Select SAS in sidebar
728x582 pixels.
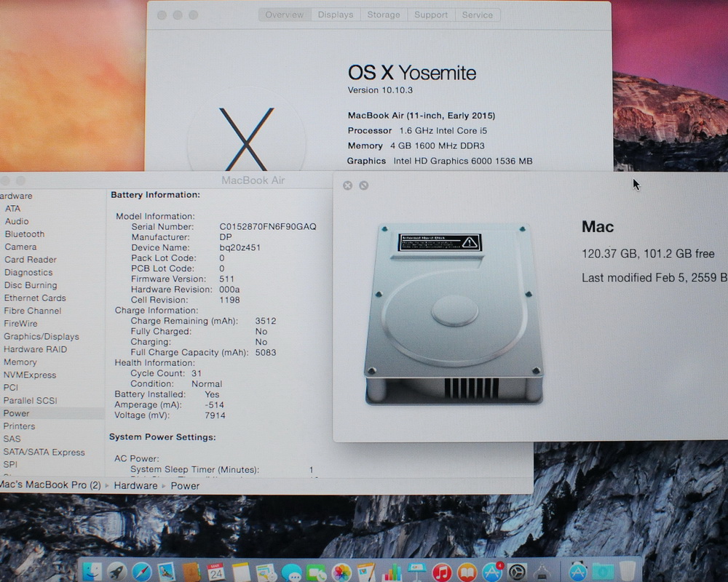point(12,439)
